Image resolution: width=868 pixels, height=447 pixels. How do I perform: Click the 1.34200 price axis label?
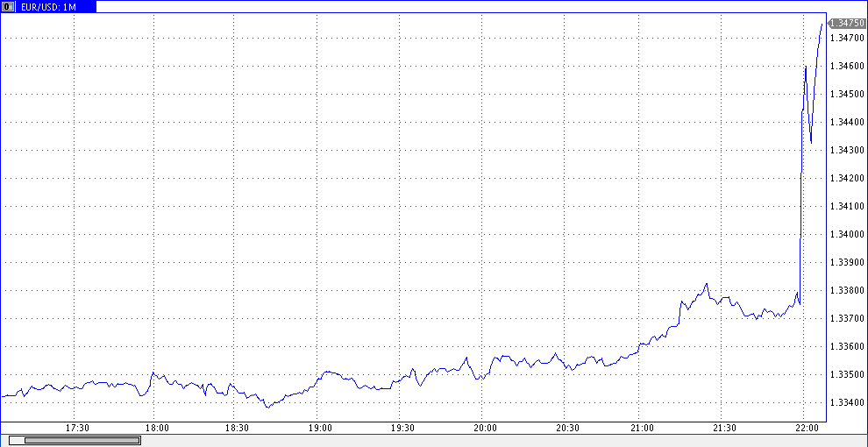848,179
